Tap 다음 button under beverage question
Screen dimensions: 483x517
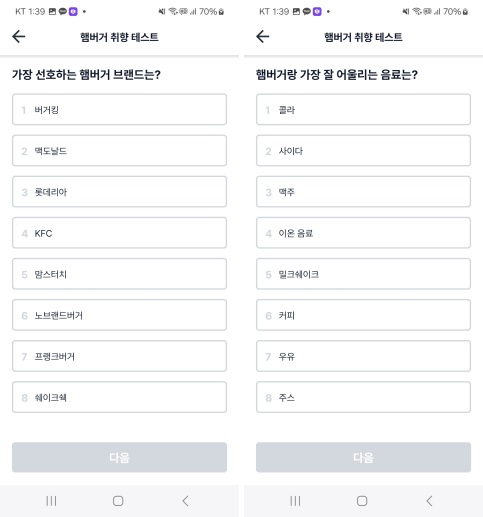tap(363, 457)
